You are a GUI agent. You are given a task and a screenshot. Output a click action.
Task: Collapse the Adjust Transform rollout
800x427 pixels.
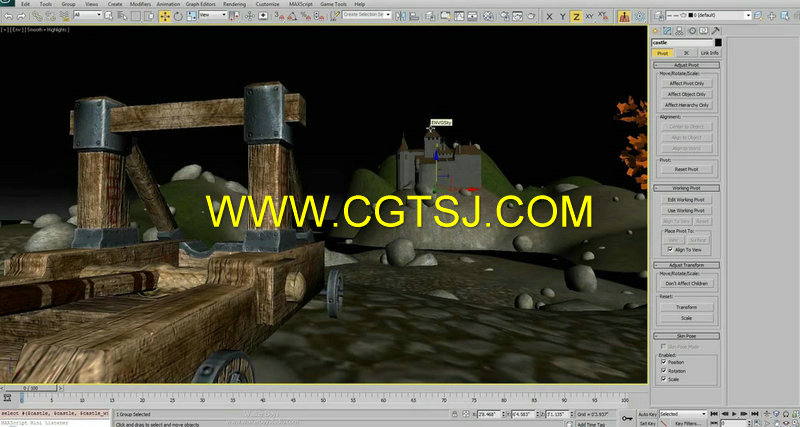(x=686, y=265)
